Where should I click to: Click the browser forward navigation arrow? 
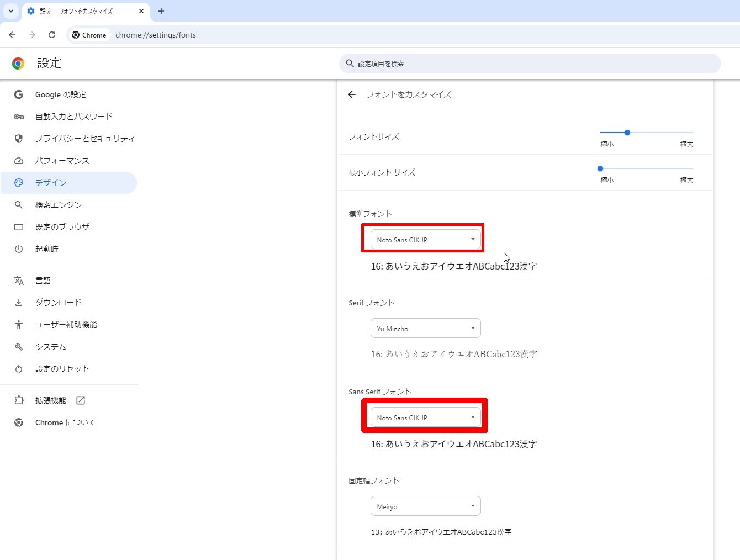[32, 35]
